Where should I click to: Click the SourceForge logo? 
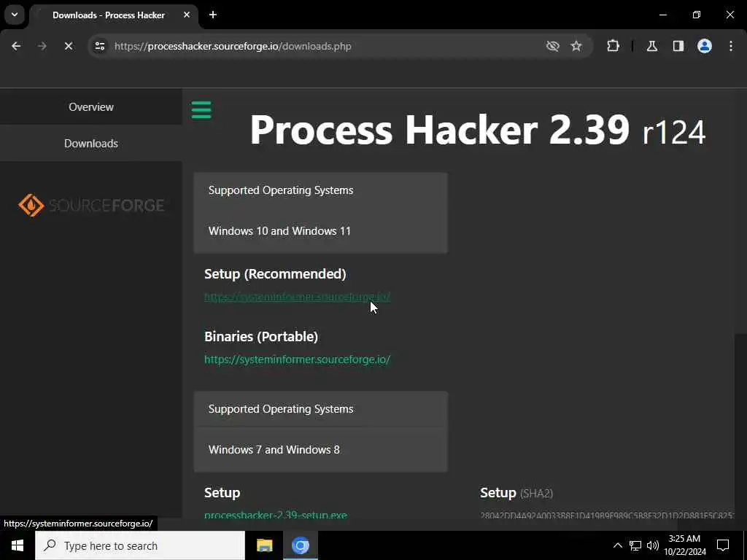(x=91, y=205)
